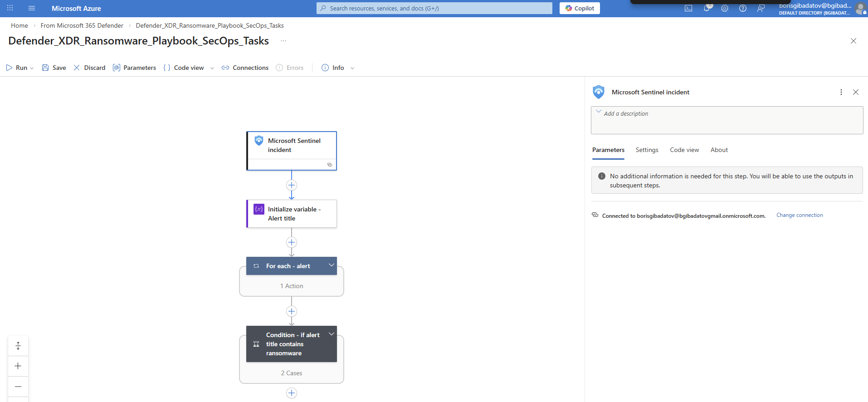Open the help question mark icon
This screenshot has height=402, width=868.
[743, 8]
